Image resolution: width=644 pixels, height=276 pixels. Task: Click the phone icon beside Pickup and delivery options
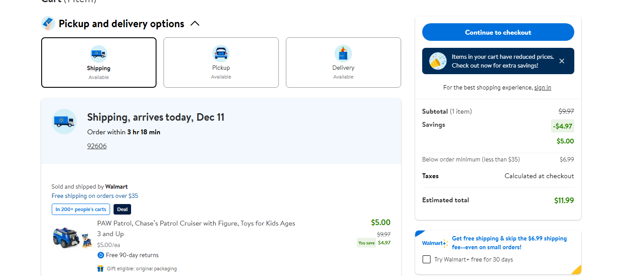[x=48, y=24]
